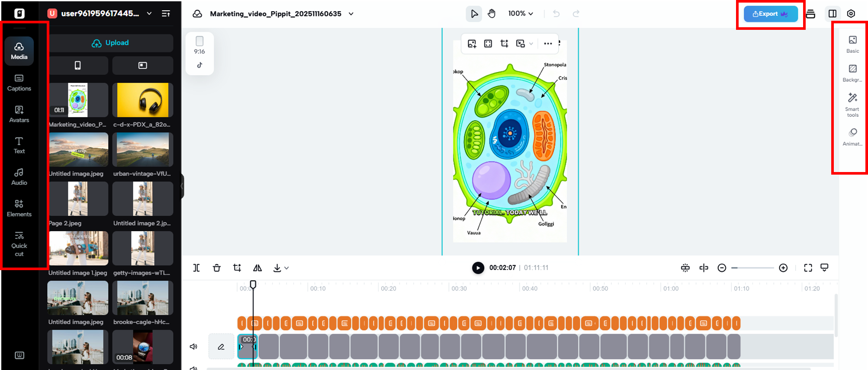
Task: Open Smart tools panel
Action: pyautogui.click(x=852, y=104)
